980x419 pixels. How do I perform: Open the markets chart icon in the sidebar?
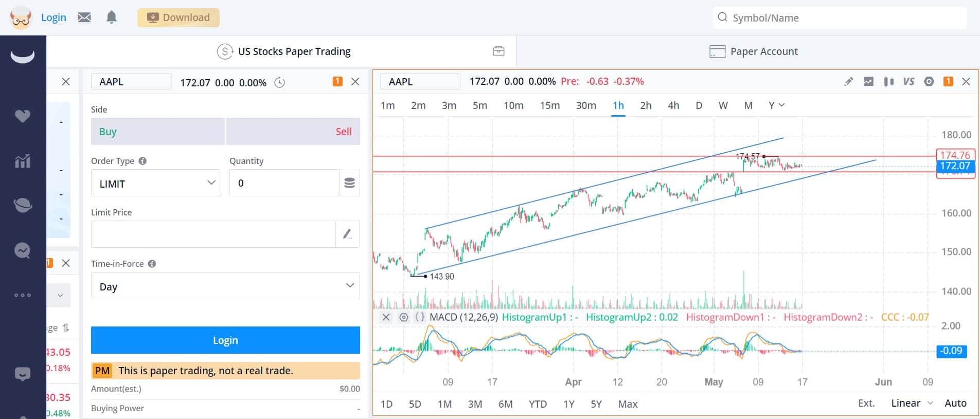[x=23, y=161]
